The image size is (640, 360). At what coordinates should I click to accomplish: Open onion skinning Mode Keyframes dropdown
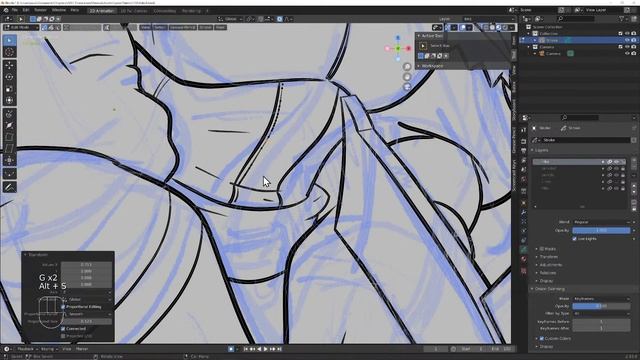tap(602, 299)
